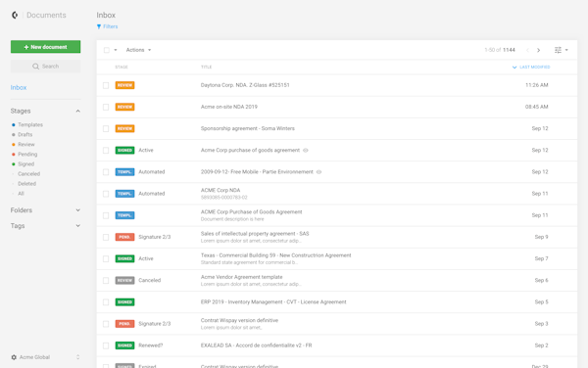
Task: Sort by the Last Modified column header
Action: [534, 68]
